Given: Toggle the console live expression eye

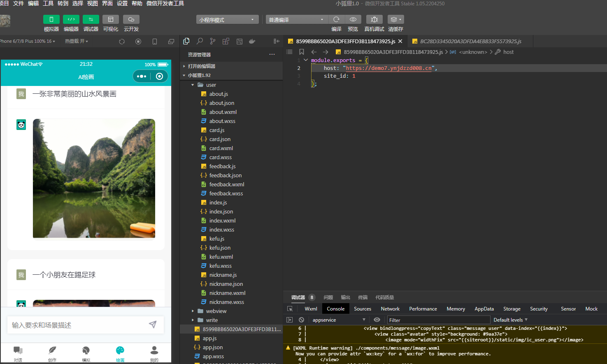Looking at the screenshot, I should coord(377,320).
